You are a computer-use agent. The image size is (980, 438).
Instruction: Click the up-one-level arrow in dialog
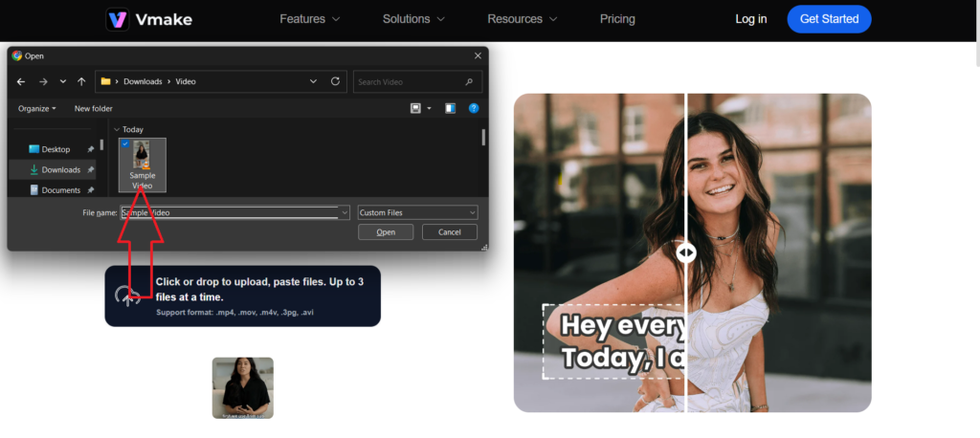[81, 82]
